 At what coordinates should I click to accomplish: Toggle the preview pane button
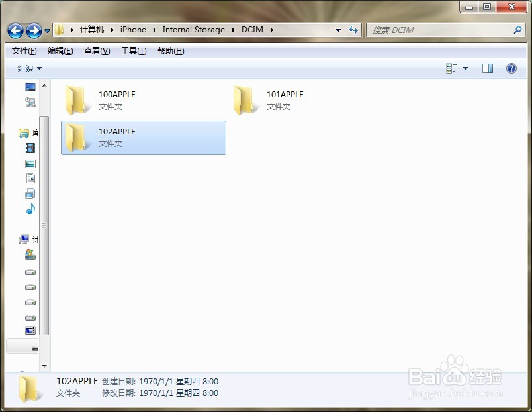488,68
